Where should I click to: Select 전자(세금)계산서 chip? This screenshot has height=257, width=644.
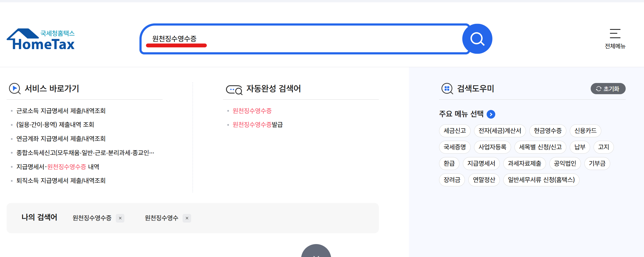[x=500, y=131]
